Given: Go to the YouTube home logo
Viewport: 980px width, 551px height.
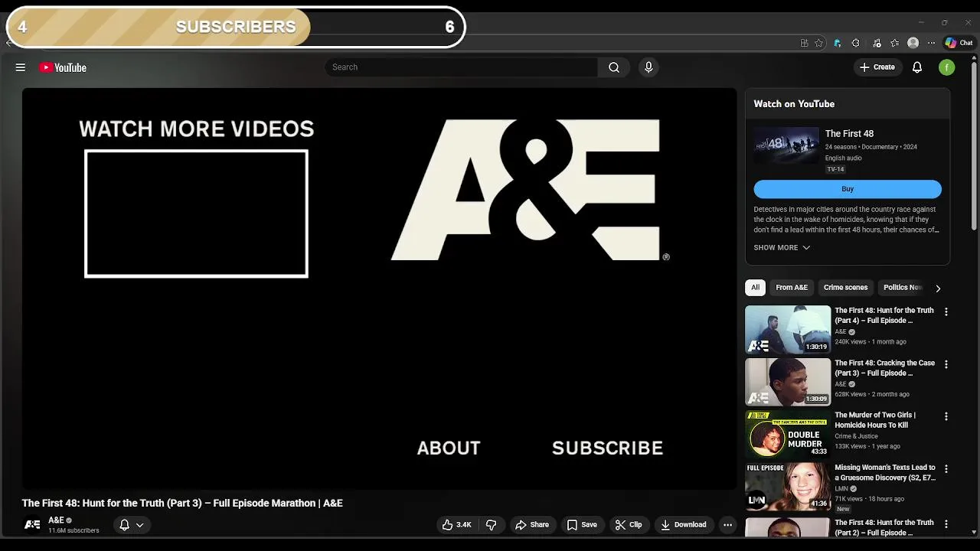Looking at the screenshot, I should pyautogui.click(x=63, y=67).
